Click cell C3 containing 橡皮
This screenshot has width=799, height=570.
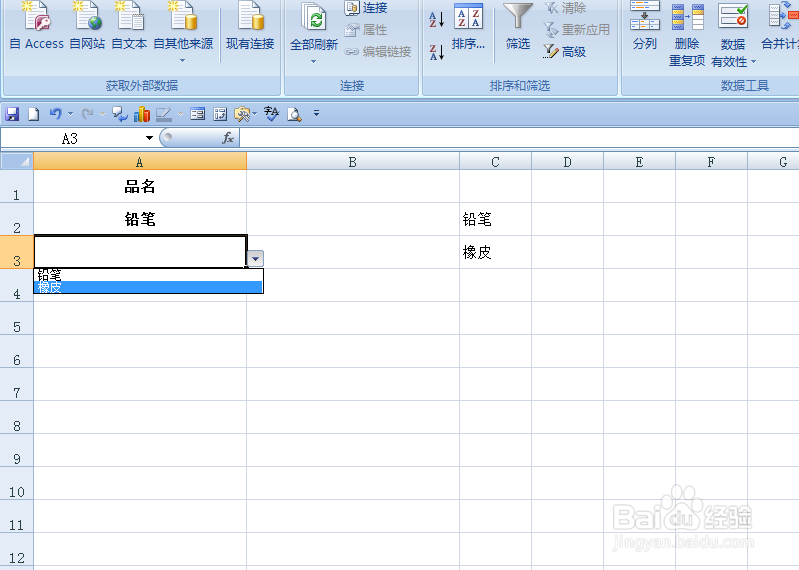[x=495, y=252]
